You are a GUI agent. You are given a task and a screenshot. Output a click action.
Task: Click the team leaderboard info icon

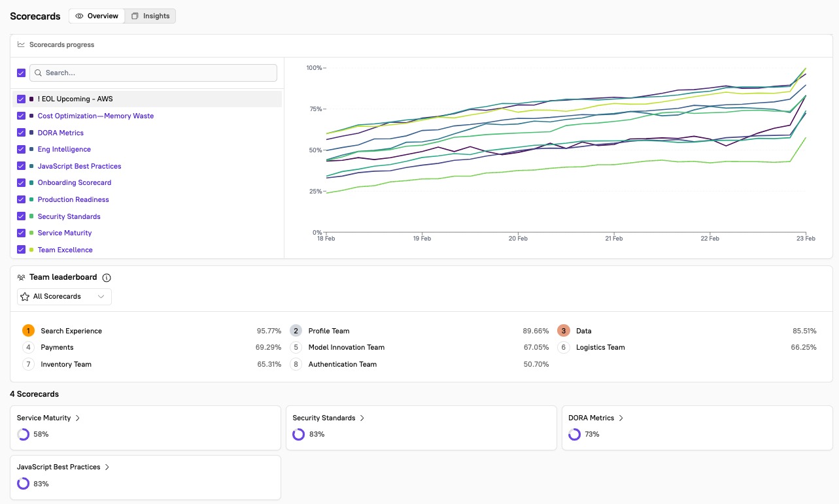pos(107,278)
